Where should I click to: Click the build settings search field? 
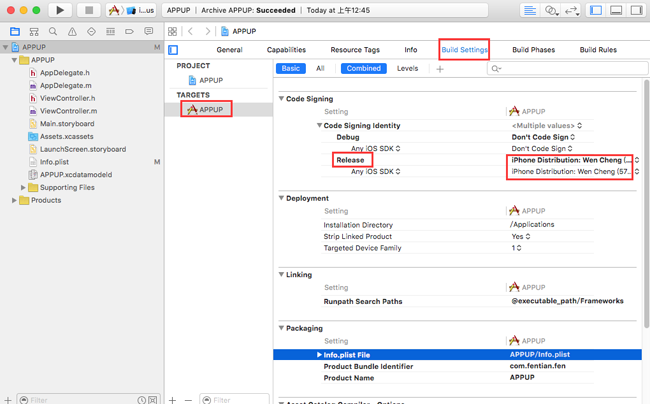click(565, 69)
